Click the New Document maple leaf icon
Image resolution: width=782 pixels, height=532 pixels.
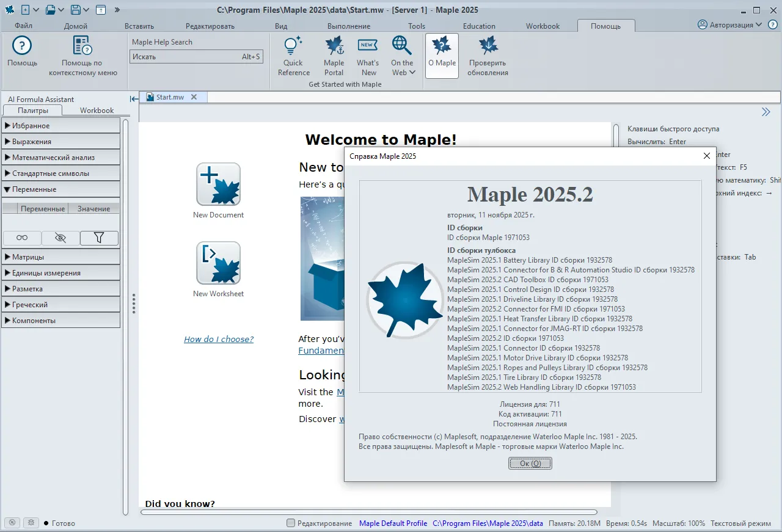tap(218, 184)
